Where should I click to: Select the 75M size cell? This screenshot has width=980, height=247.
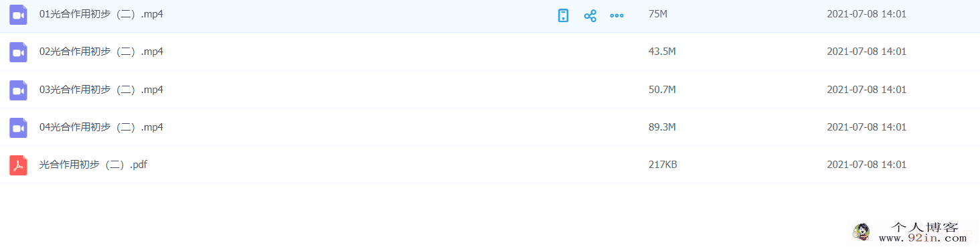pos(658,13)
